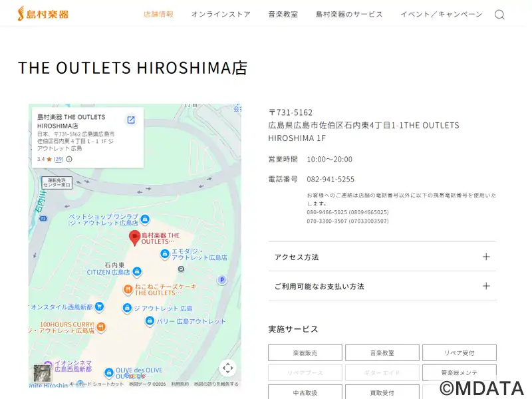Click ジ アウトレット 広島 marker
Screen dimensions: 532x399
coord(127,308)
